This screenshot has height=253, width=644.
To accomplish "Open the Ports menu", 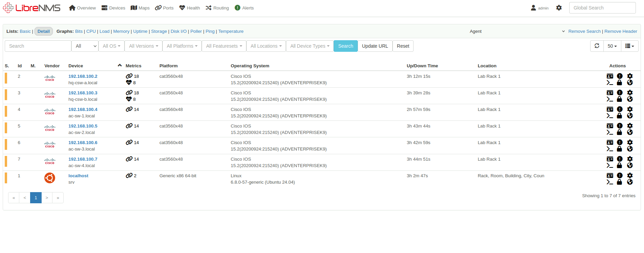I will (164, 8).
